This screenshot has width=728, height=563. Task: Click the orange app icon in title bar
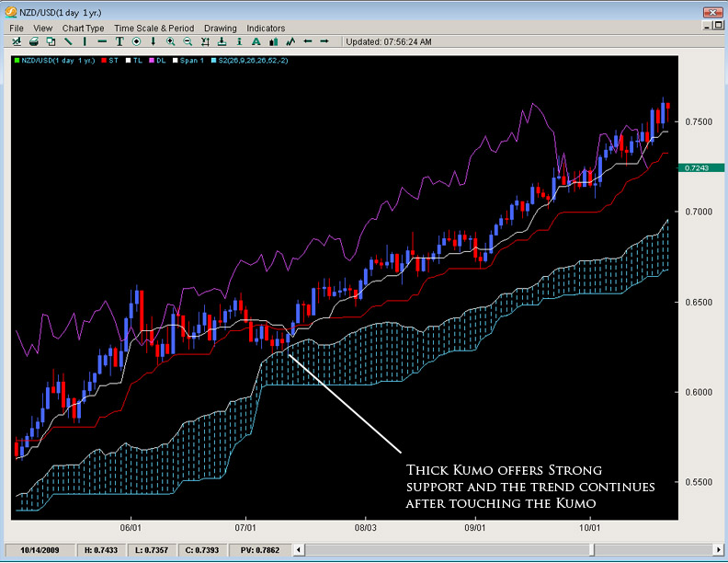(x=11, y=12)
